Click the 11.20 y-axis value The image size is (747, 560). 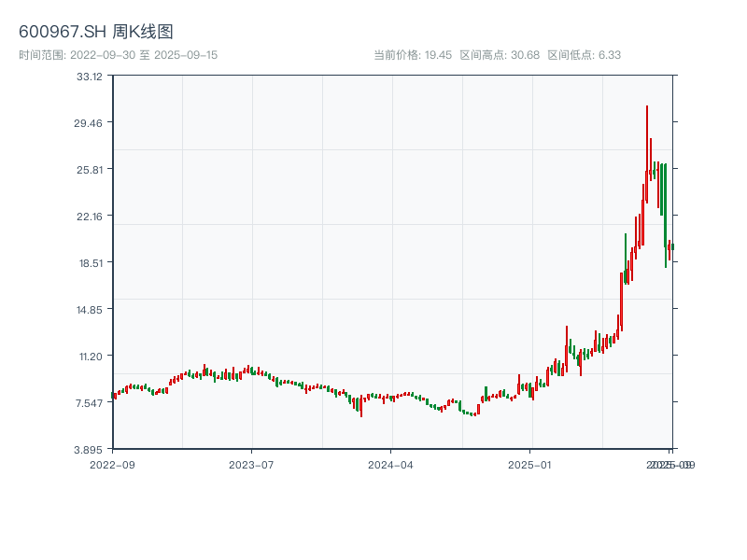(x=91, y=357)
